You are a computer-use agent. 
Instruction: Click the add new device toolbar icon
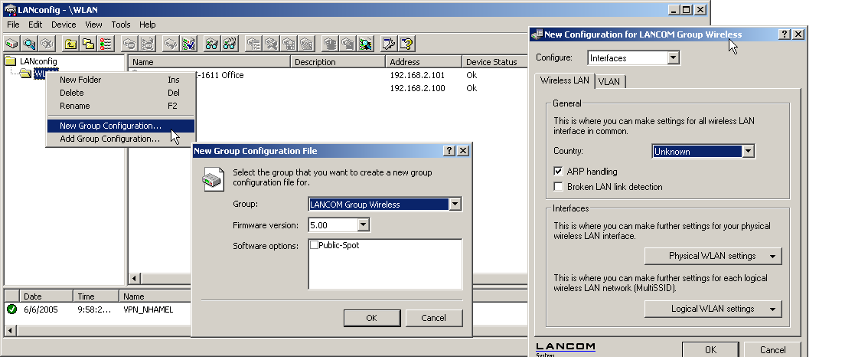(11, 44)
